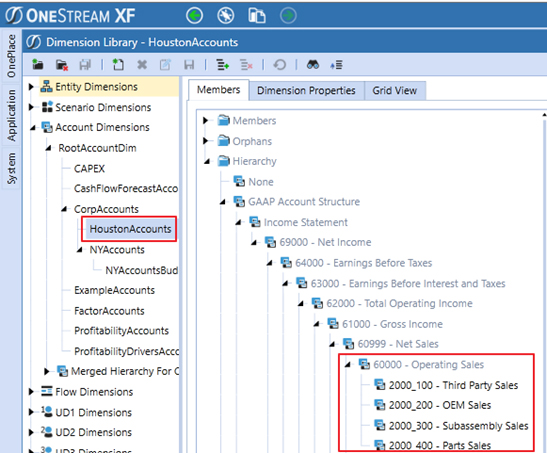
Task: Expand the Orphans folder
Action: pos(205,141)
